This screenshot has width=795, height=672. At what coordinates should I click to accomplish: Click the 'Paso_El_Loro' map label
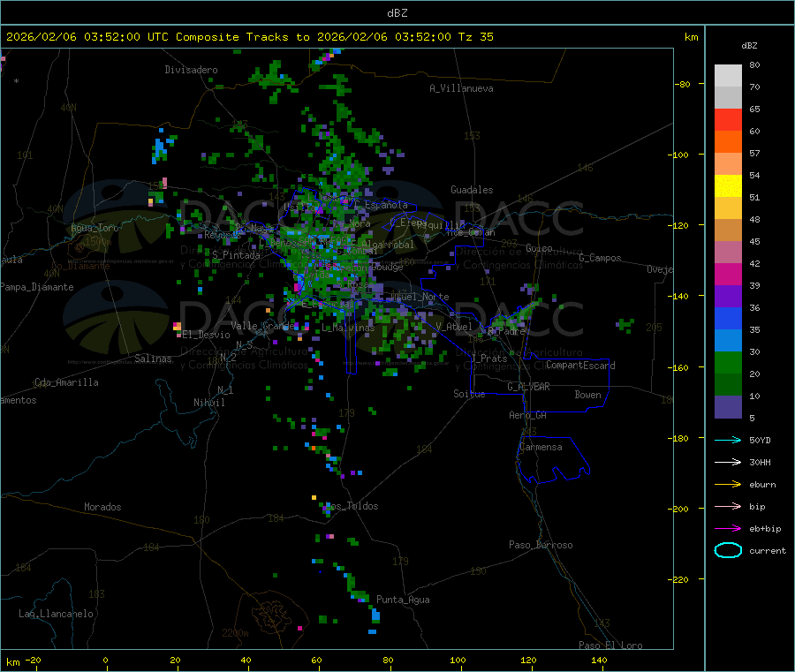coord(611,646)
